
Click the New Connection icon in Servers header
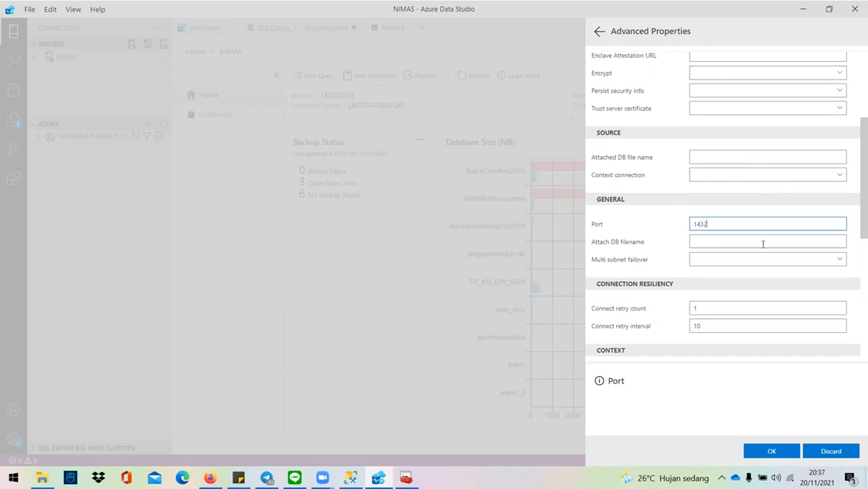pyautogui.click(x=132, y=43)
